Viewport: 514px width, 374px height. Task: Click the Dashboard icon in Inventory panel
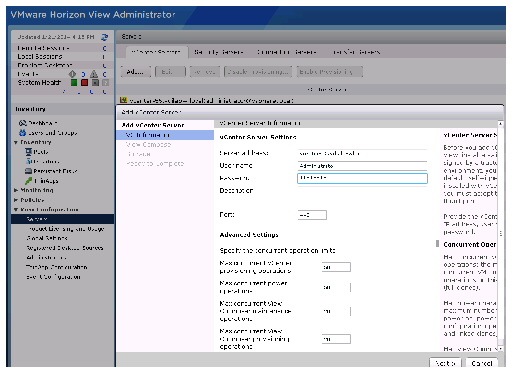tap(23, 123)
